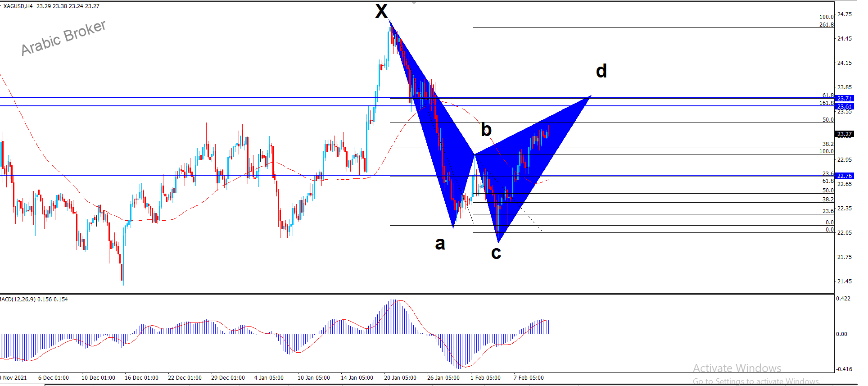Click the 0.422 MACD scale value
The width and height of the screenshot is (868, 386).
pyautogui.click(x=843, y=299)
